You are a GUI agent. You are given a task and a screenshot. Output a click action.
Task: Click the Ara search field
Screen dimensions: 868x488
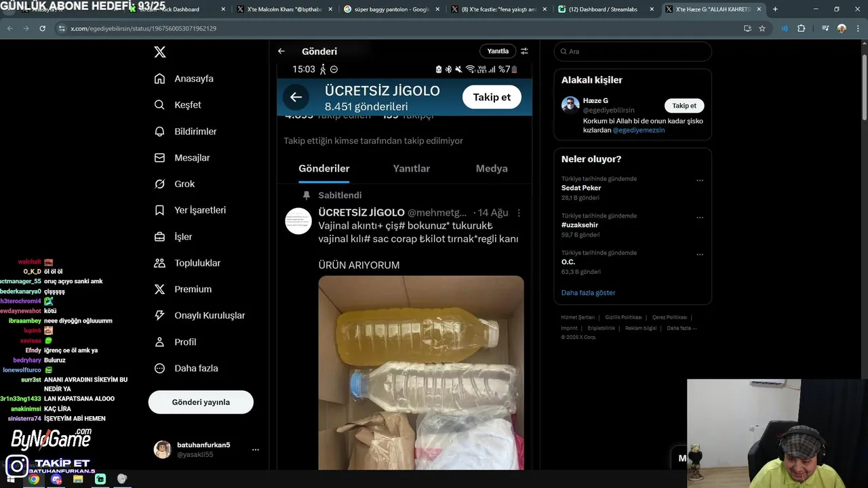(x=633, y=52)
